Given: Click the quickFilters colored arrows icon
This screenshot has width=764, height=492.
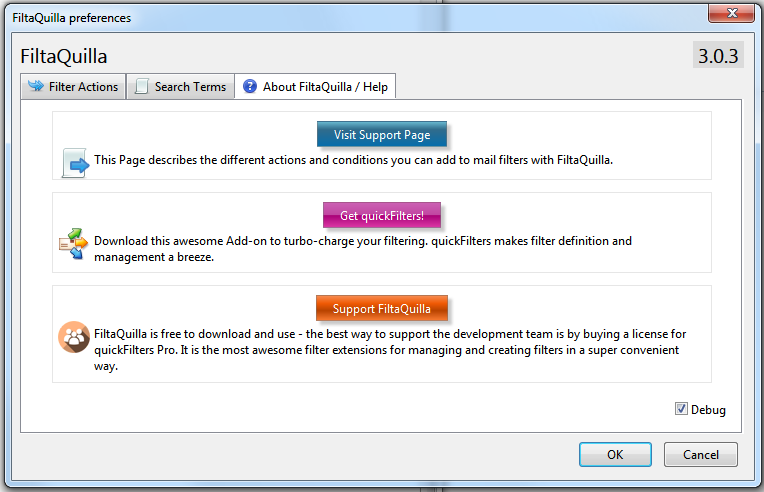Looking at the screenshot, I should point(74,244).
